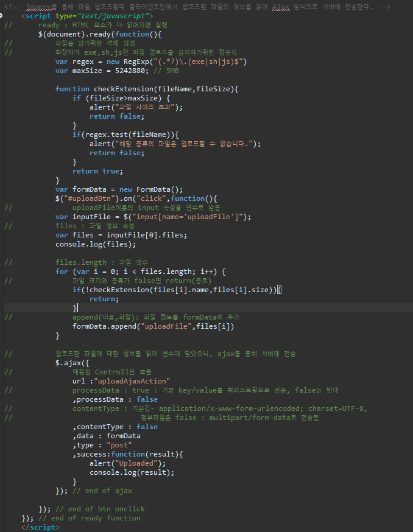The height and width of the screenshot is (532, 413).
Task: Click the '매핑된 Controll단 호출' comment
Action: (x=112, y=372)
